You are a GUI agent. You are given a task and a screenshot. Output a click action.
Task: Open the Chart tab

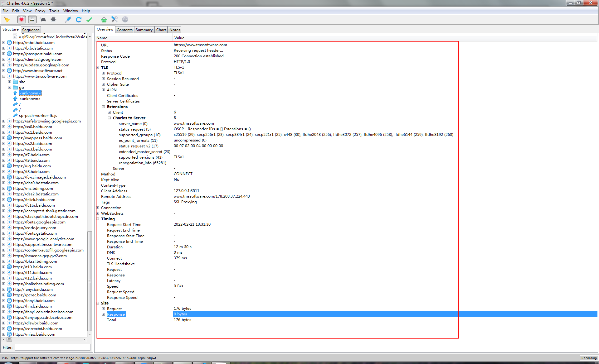[x=161, y=30]
